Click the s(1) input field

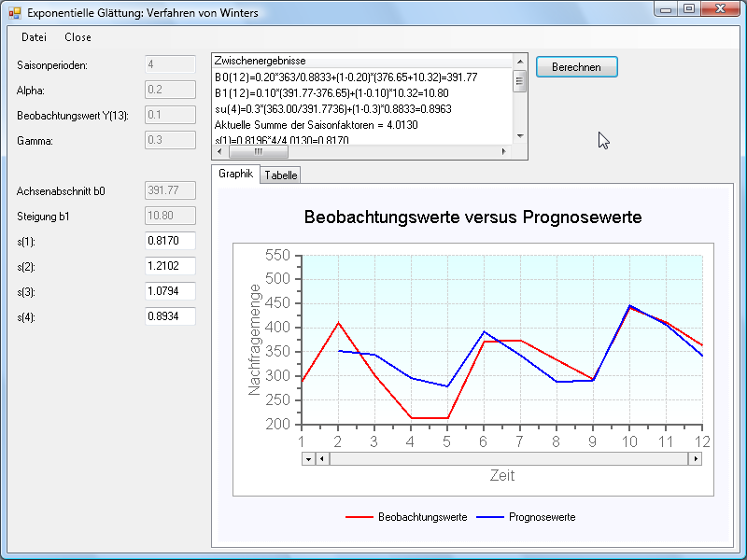170,241
